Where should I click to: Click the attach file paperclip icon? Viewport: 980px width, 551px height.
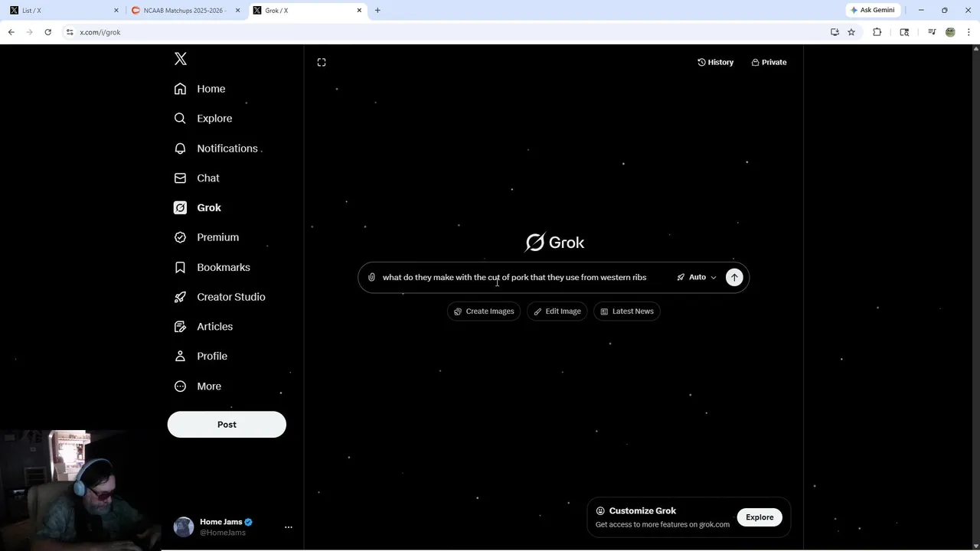pos(371,277)
